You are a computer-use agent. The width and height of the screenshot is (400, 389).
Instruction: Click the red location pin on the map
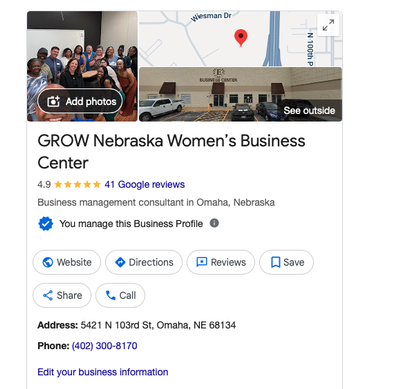(241, 38)
